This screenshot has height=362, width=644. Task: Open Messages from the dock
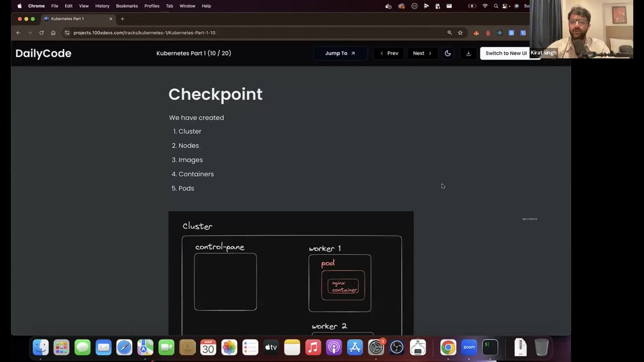click(82, 347)
